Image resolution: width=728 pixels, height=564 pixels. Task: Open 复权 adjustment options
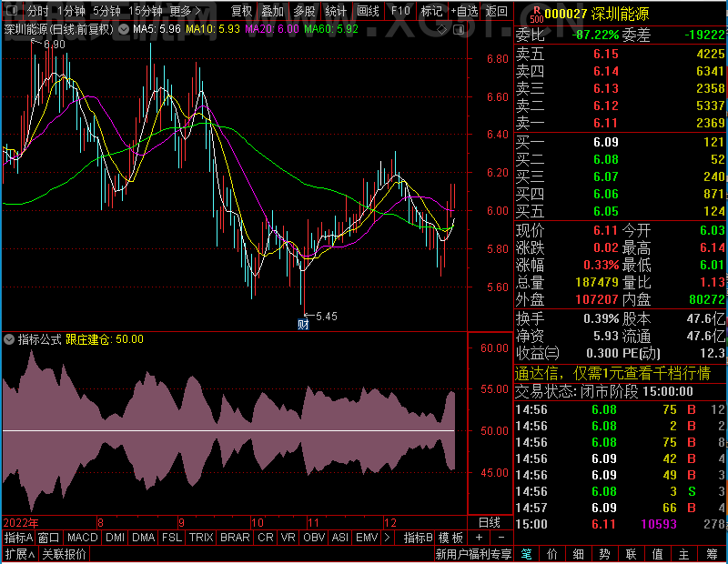click(x=241, y=11)
